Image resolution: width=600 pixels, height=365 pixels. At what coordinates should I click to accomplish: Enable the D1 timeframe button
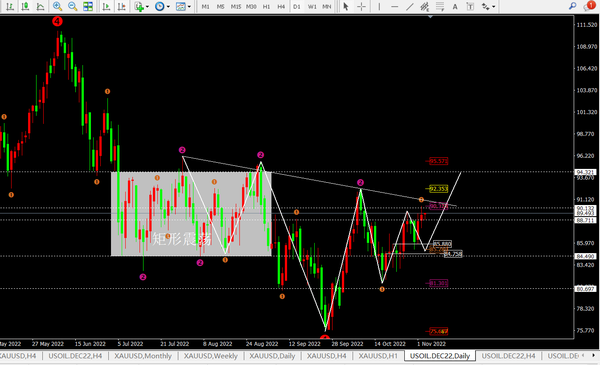pos(297,7)
